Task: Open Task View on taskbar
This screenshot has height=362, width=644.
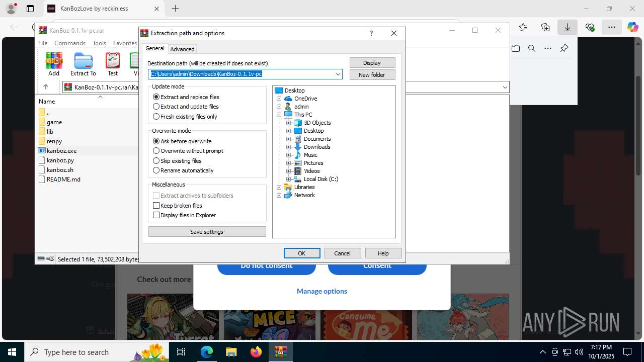Action: [x=181, y=352]
